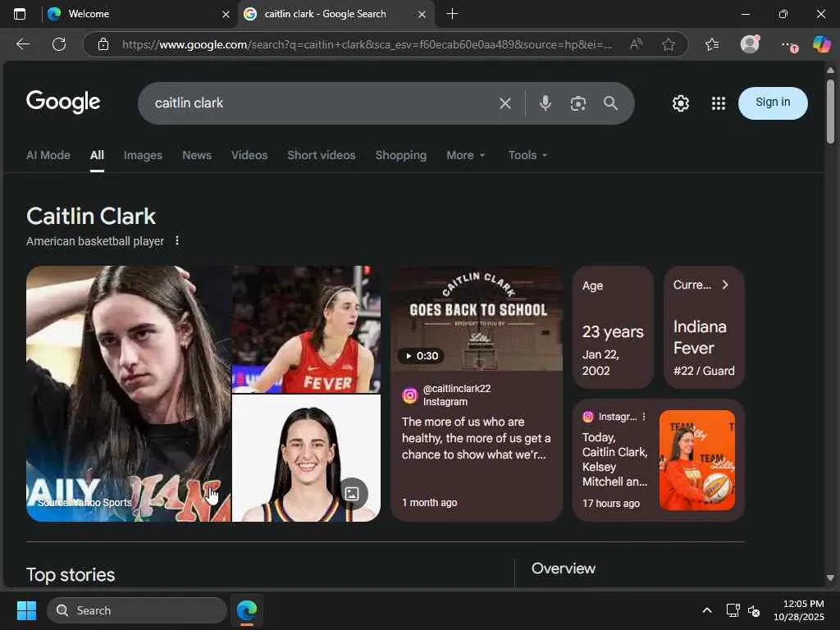This screenshot has height=630, width=840.
Task: Open the tab actions menu icon
Action: [x=20, y=14]
